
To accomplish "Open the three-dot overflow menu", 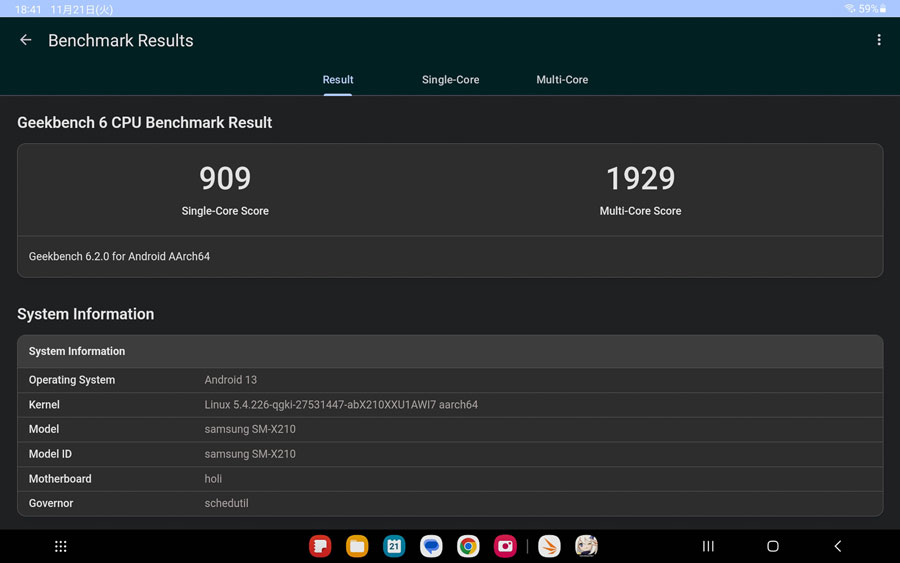I will pyautogui.click(x=879, y=40).
